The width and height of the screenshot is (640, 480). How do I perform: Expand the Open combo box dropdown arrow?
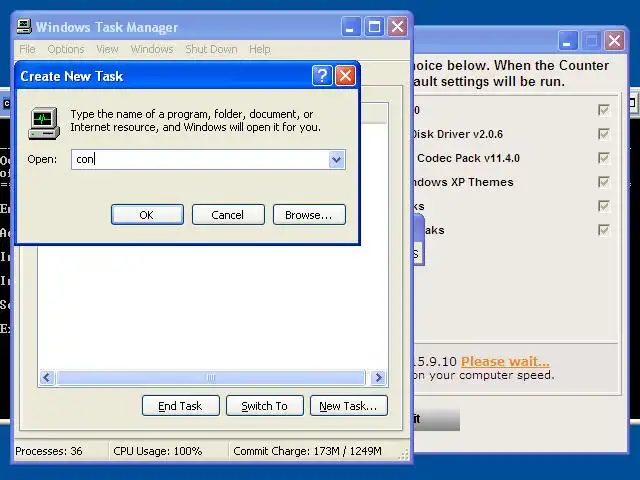[x=337, y=160]
